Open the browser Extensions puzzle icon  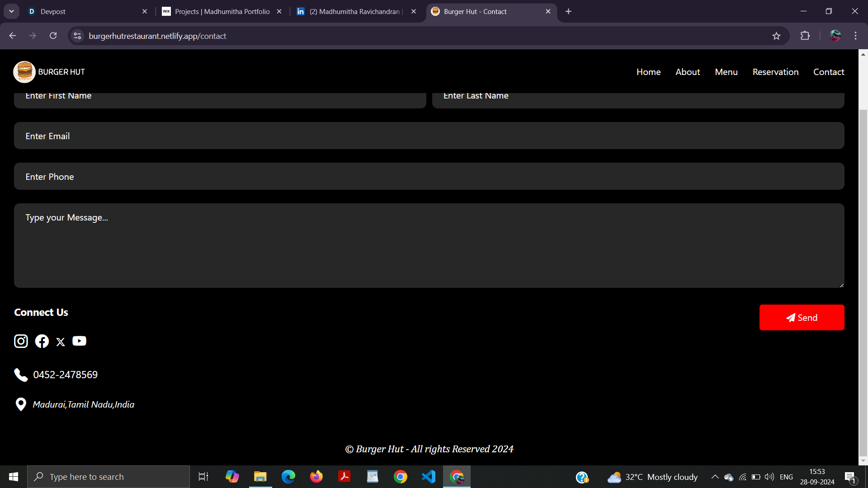[x=805, y=36]
